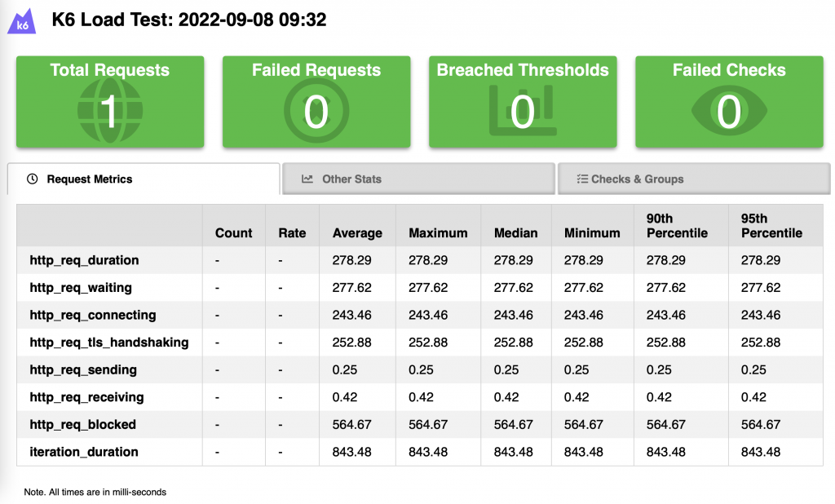The width and height of the screenshot is (835, 504).
Task: Click http_req_blocked 90th Percentile value 564.67
Action: coord(666,425)
